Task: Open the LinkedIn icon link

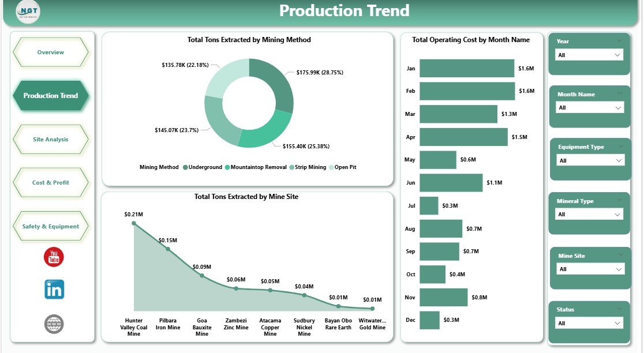Action: 54,290
